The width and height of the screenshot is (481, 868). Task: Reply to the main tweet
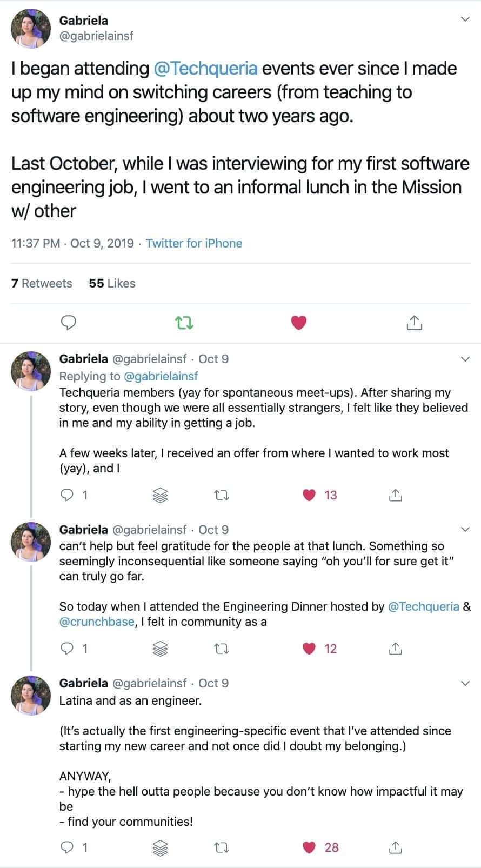(x=68, y=323)
